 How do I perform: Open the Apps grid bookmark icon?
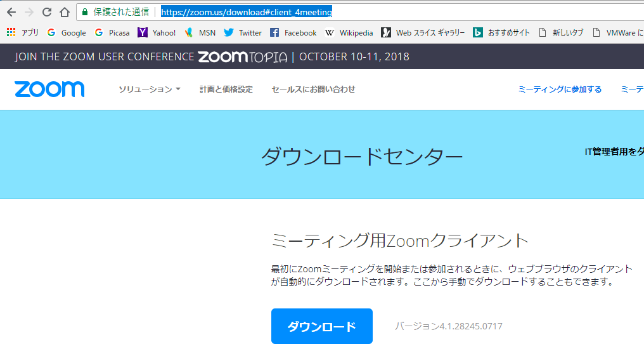11,32
